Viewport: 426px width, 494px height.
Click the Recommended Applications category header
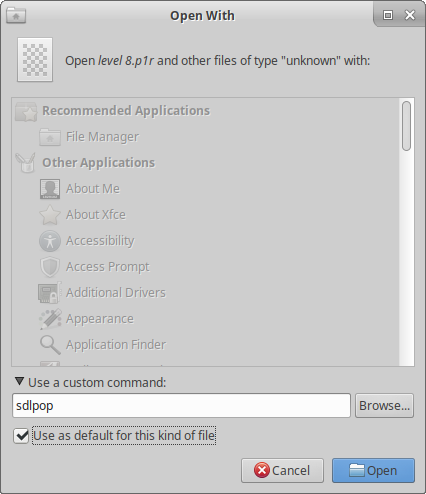coord(126,111)
